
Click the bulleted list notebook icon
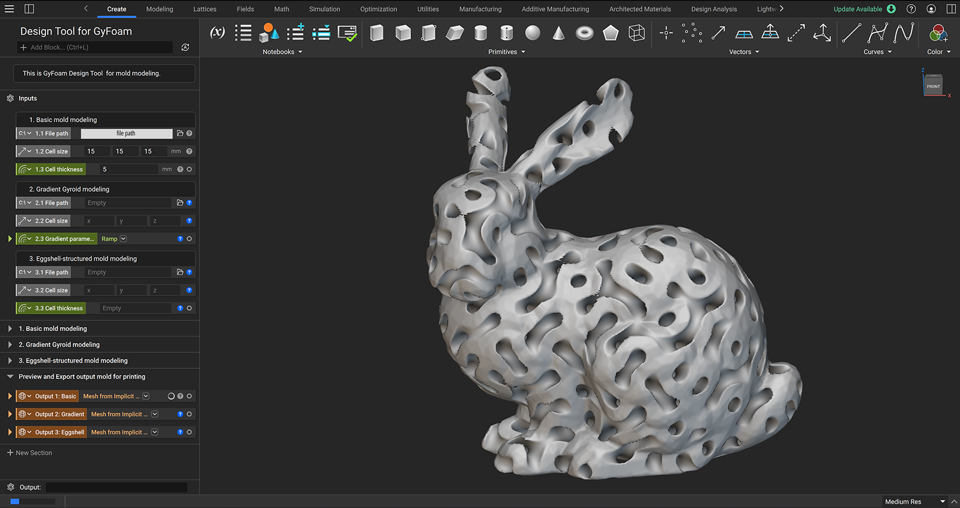coord(243,33)
